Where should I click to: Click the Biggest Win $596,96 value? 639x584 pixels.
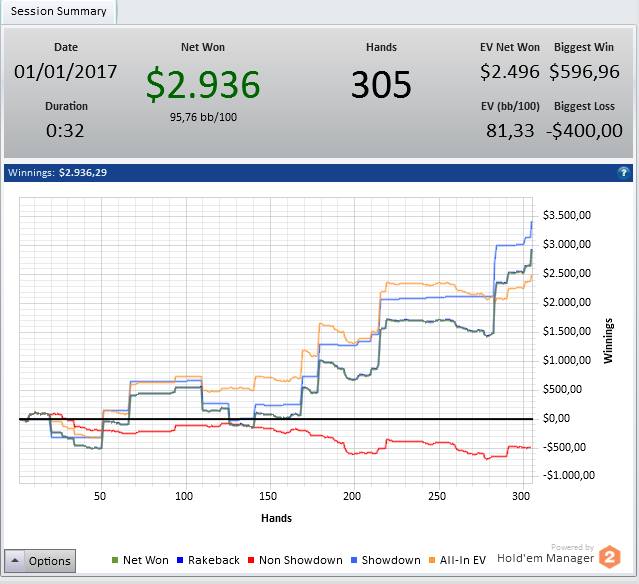click(584, 72)
